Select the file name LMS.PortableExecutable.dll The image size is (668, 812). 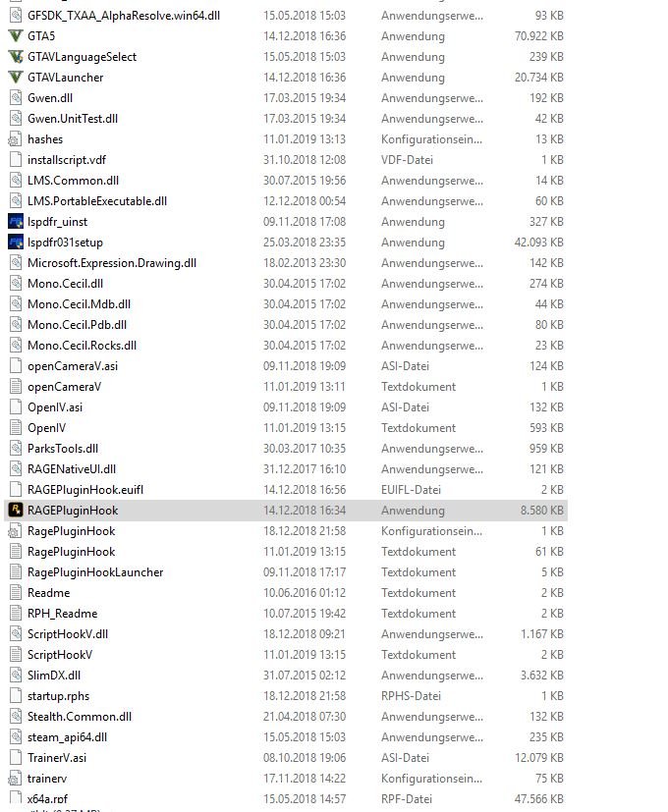coord(97,201)
